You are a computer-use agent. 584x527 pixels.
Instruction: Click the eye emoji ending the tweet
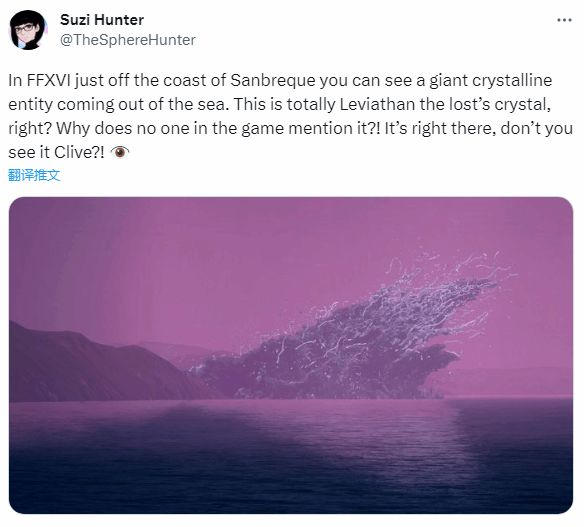coord(120,152)
